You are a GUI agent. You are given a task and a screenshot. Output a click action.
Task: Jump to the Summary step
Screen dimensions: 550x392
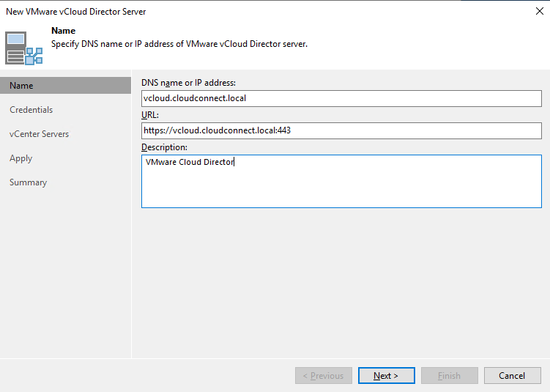click(28, 182)
